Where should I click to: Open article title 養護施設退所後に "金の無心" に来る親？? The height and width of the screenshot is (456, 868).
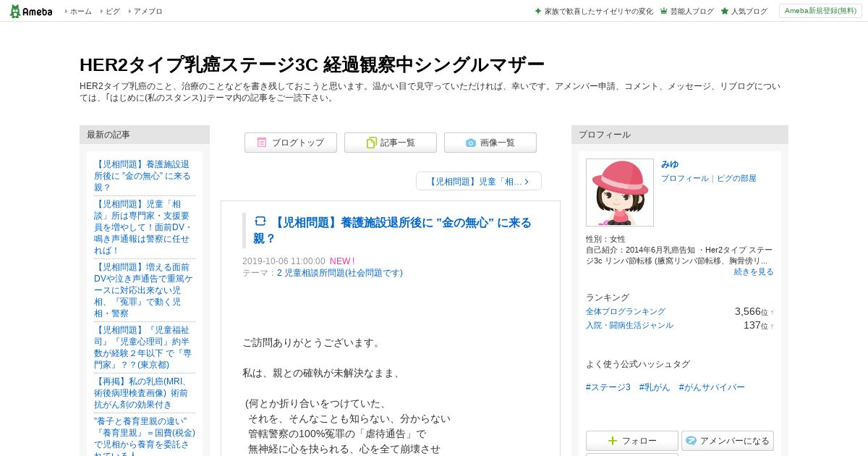click(392, 230)
